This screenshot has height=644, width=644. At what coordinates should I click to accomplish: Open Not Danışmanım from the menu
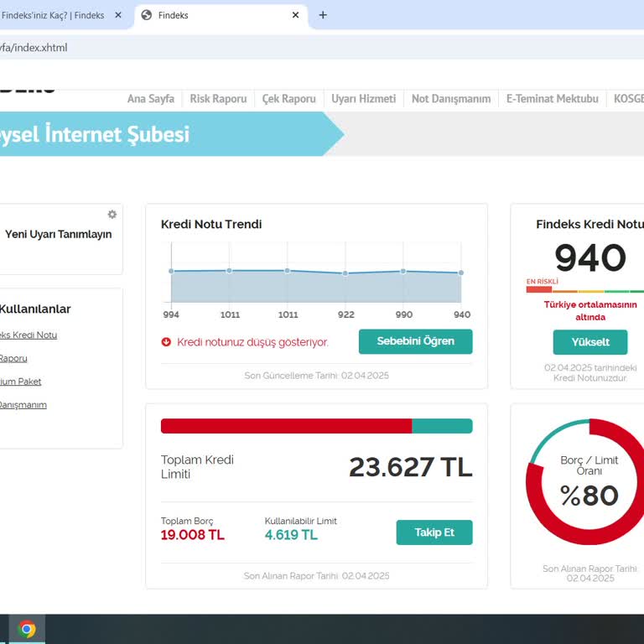click(x=450, y=99)
